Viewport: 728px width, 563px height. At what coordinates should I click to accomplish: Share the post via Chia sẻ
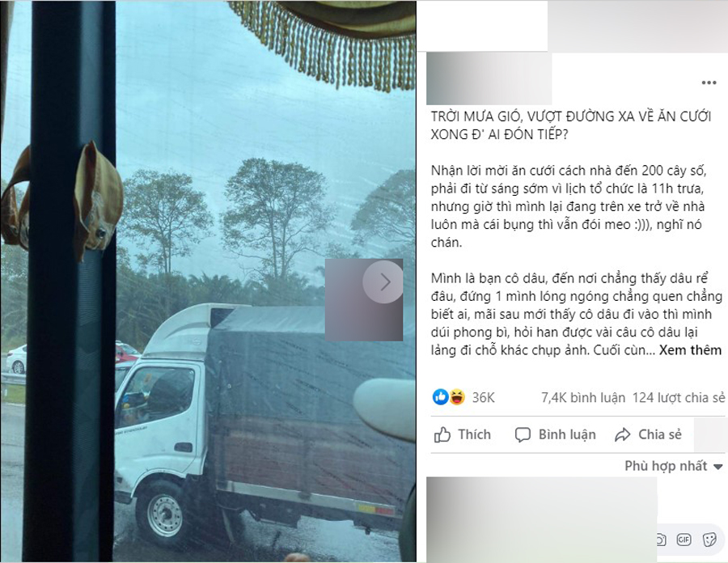click(x=648, y=435)
